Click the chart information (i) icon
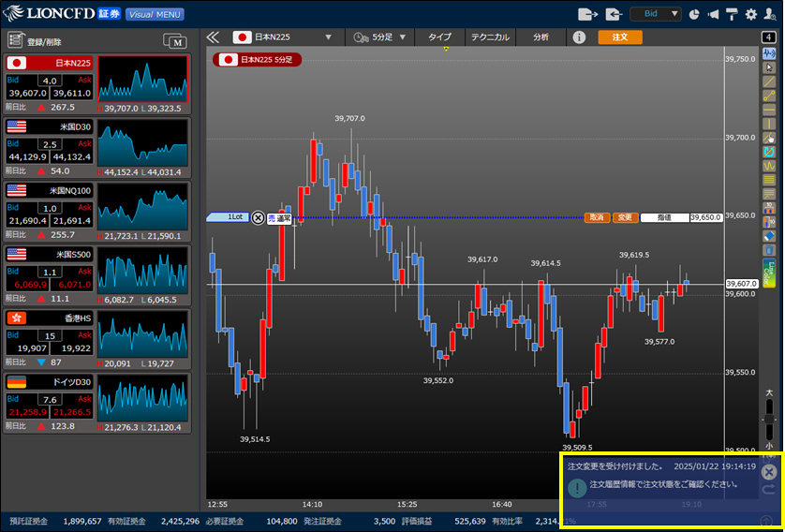This screenshot has width=785, height=532. [579, 37]
